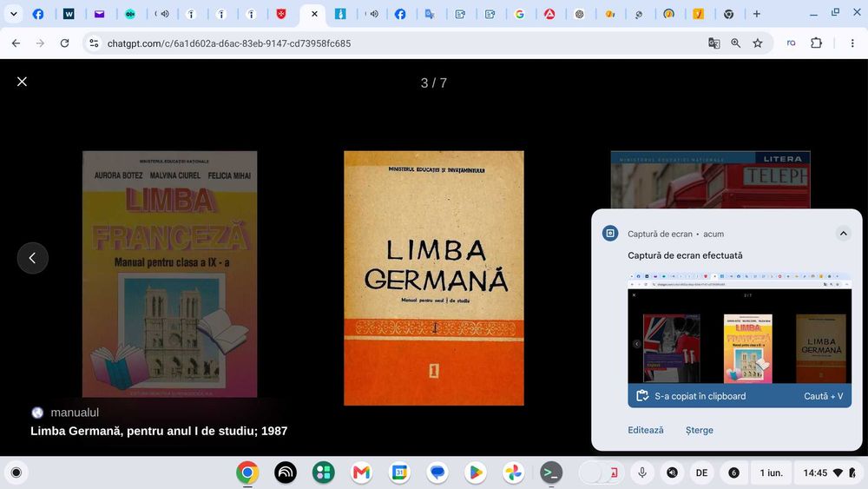The image size is (868, 489).
Task: Open a new browser tab
Action: coord(757,14)
